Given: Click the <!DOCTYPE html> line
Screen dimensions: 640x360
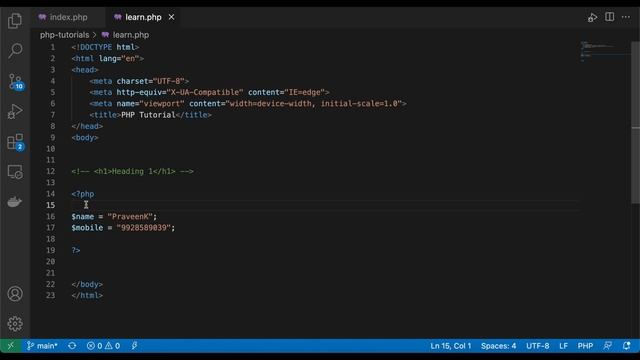Looking at the screenshot, I should point(105,47).
